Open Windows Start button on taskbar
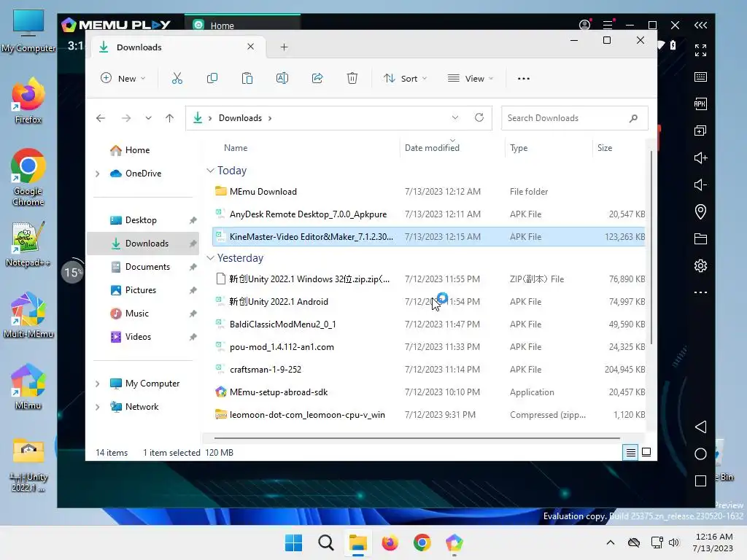Image resolution: width=747 pixels, height=560 pixels. tap(293, 542)
